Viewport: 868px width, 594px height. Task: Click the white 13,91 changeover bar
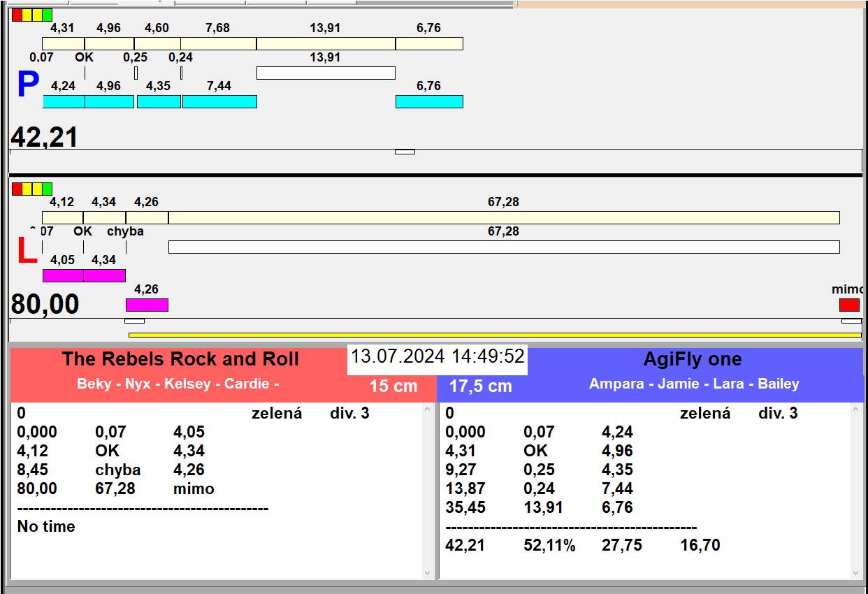pyautogui.click(x=326, y=73)
